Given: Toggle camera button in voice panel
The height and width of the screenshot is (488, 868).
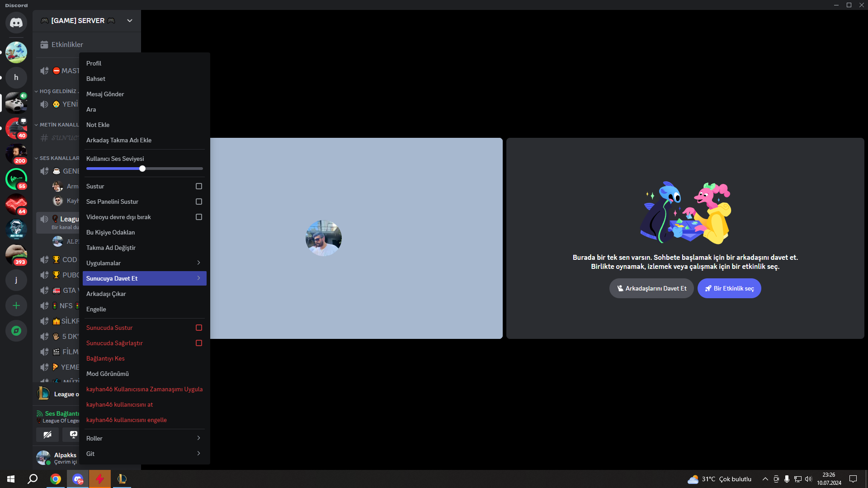Looking at the screenshot, I should pos(47,435).
